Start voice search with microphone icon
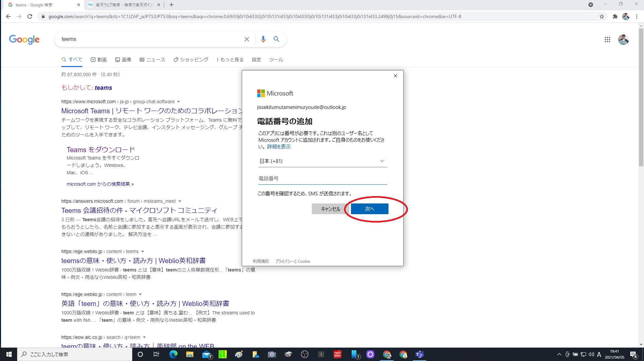The image size is (644, 361). 263,39
